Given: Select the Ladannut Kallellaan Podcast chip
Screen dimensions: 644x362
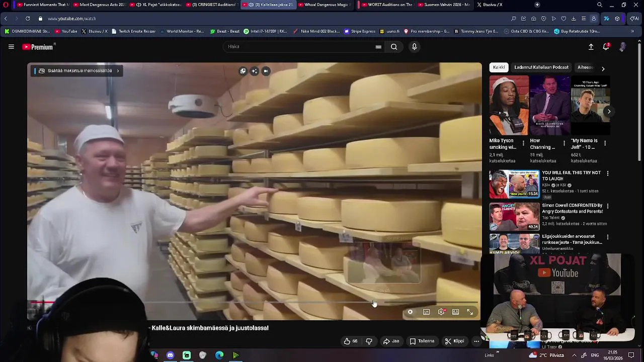Looking at the screenshot, I should tap(541, 67).
